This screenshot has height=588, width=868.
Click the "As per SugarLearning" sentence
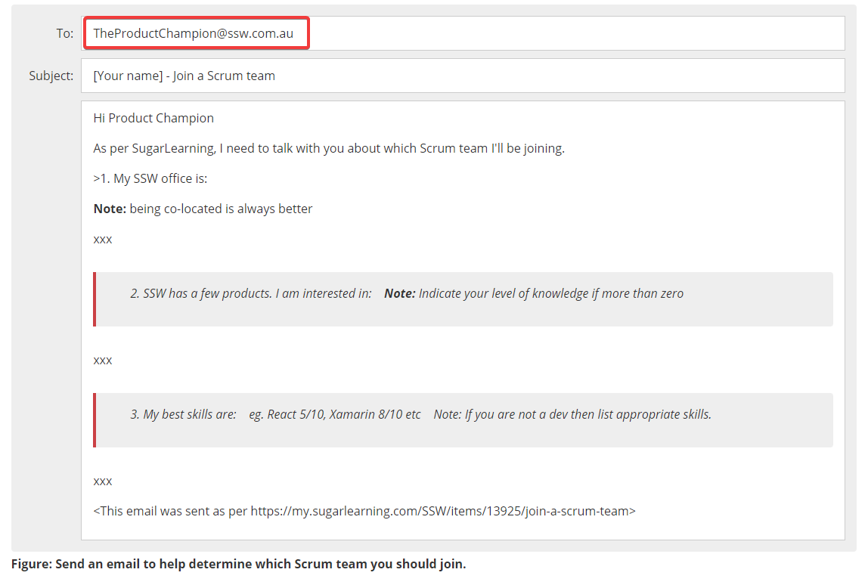[x=329, y=148]
